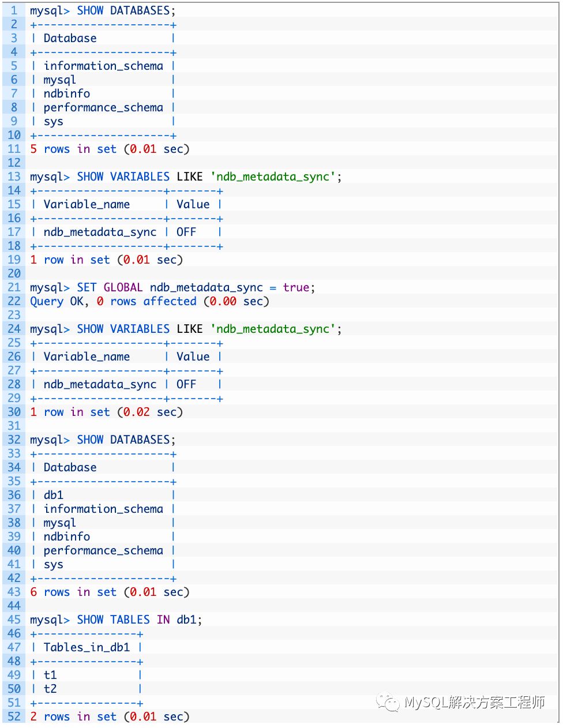Image resolution: width=563 pixels, height=728 pixels.
Task: Click the OFF value on line 28
Action: pyautogui.click(x=186, y=384)
